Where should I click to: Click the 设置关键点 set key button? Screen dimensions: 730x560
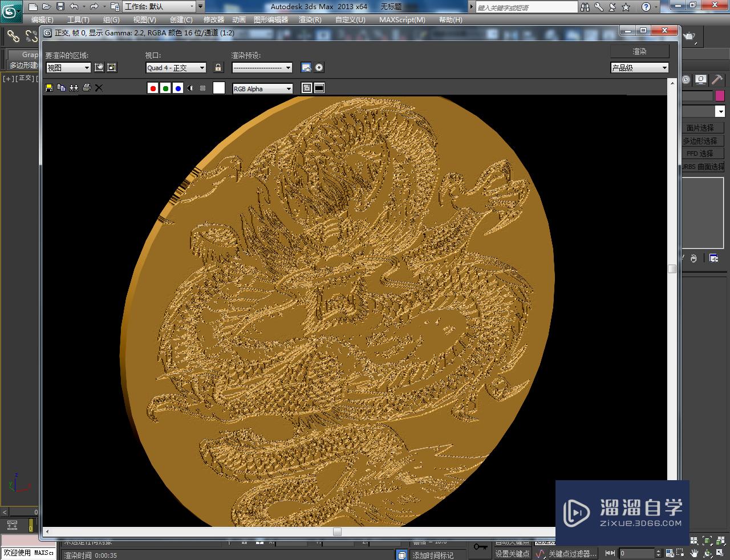pyautogui.click(x=512, y=553)
